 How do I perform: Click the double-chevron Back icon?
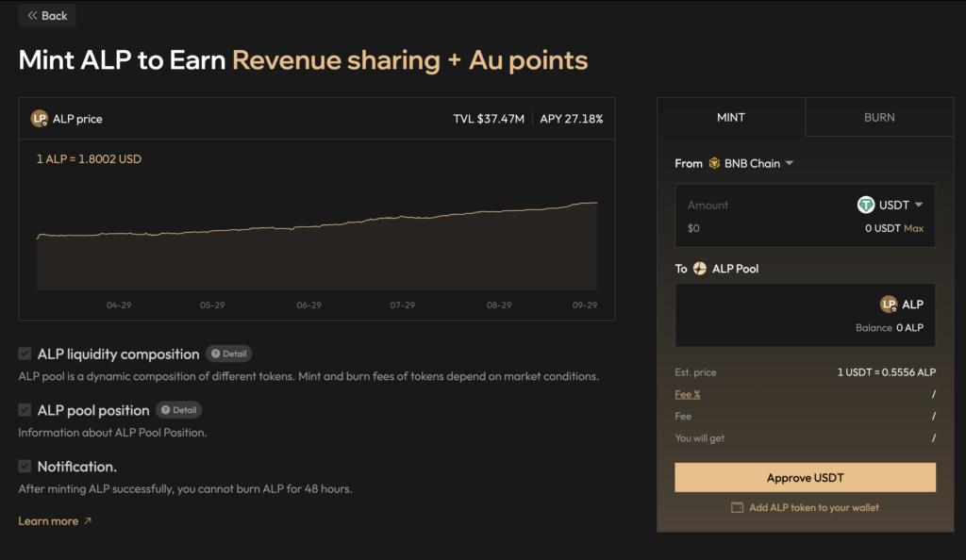[x=33, y=16]
